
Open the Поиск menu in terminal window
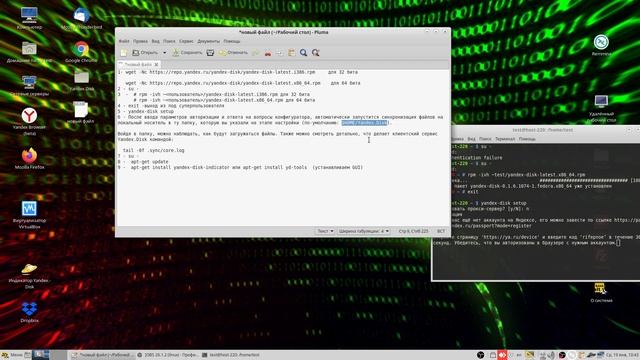pyautogui.click(x=485, y=139)
